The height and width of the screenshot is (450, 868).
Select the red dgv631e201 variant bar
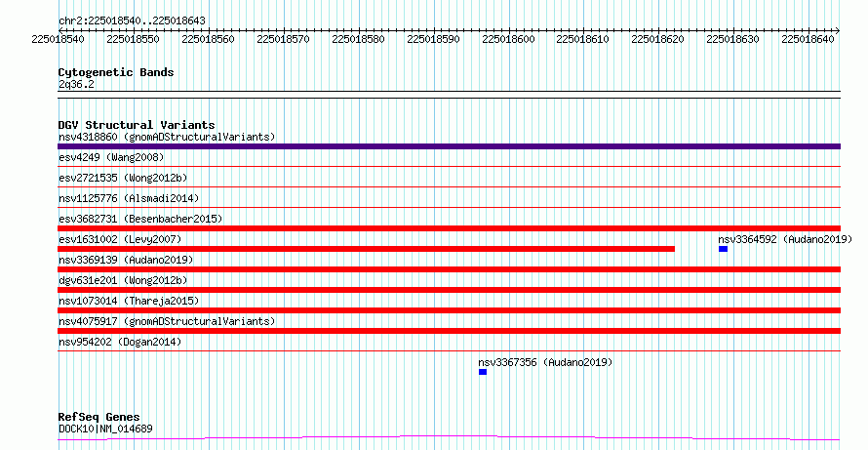449,290
